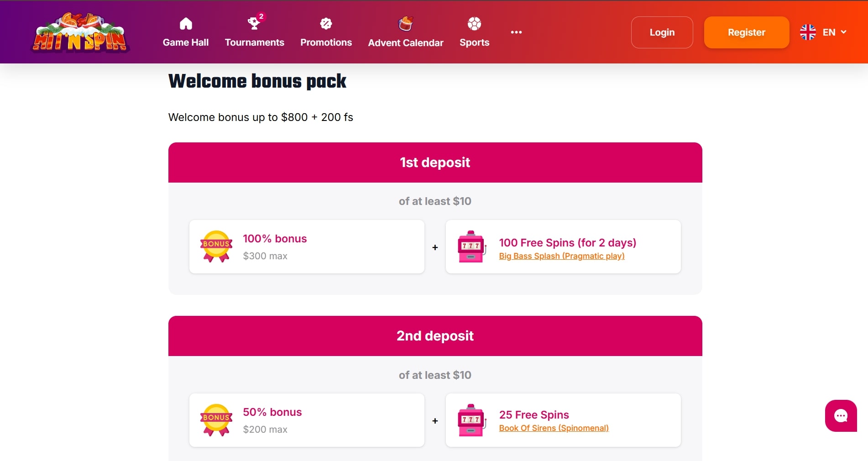The image size is (868, 461).
Task: Open Tournaments trophy icon
Action: pos(254,23)
